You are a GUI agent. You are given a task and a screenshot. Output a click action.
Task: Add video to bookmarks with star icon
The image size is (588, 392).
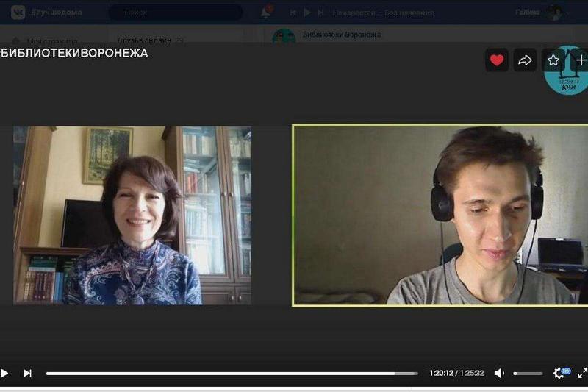point(553,60)
